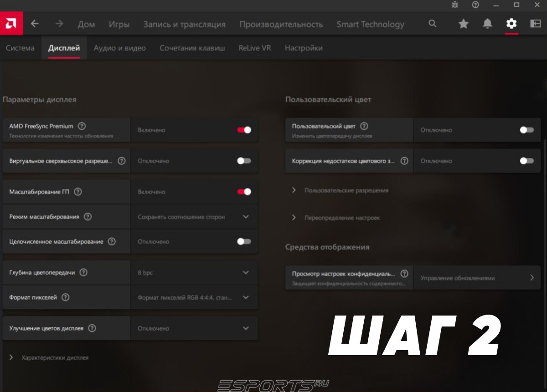Enable Целочисленное масштабирование toggle
Image resolution: width=547 pixels, height=392 pixels.
pyautogui.click(x=244, y=241)
